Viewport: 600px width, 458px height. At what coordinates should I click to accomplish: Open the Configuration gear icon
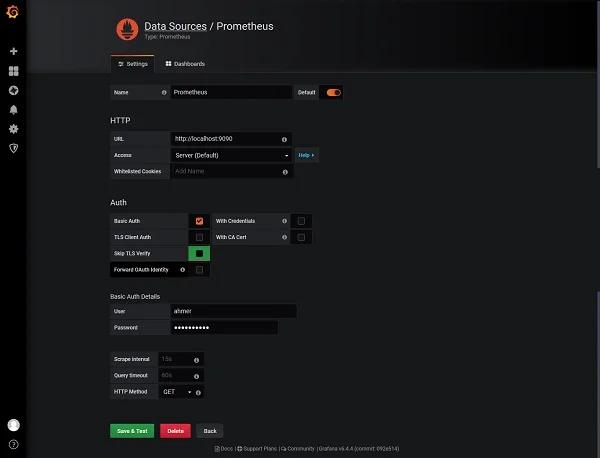click(x=13, y=129)
